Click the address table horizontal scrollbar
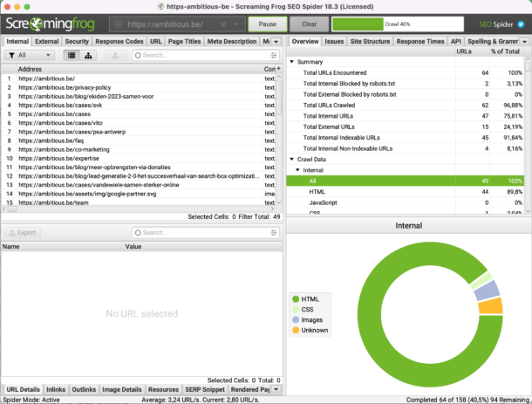 pyautogui.click(x=139, y=209)
